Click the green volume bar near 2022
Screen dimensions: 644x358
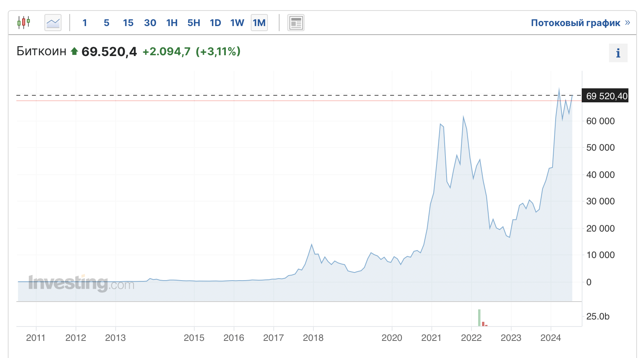pyautogui.click(x=479, y=318)
